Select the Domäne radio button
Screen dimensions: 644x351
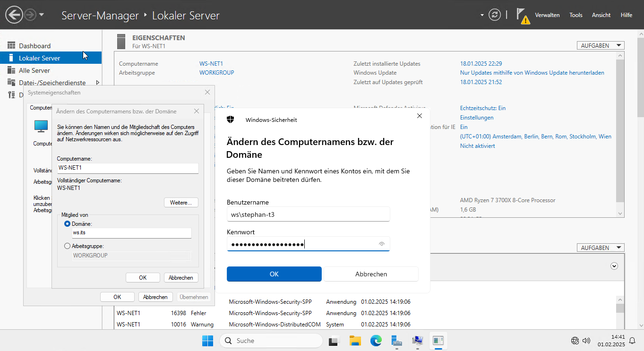[x=67, y=224]
